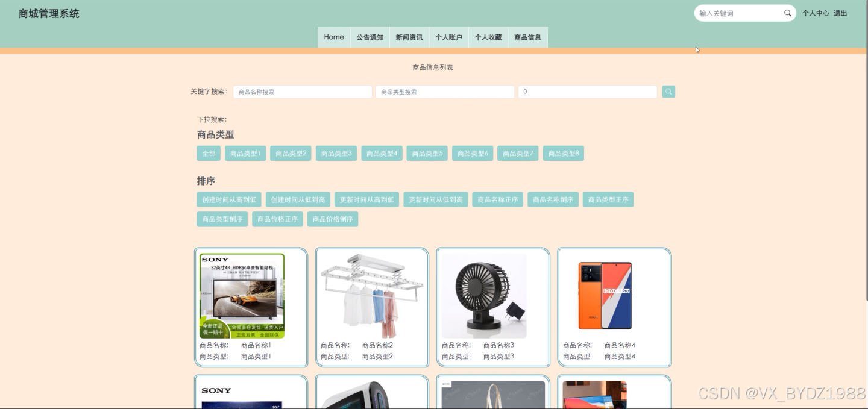Click 商品类型2 text in second card
The height and width of the screenshot is (409, 868).
pos(377,357)
